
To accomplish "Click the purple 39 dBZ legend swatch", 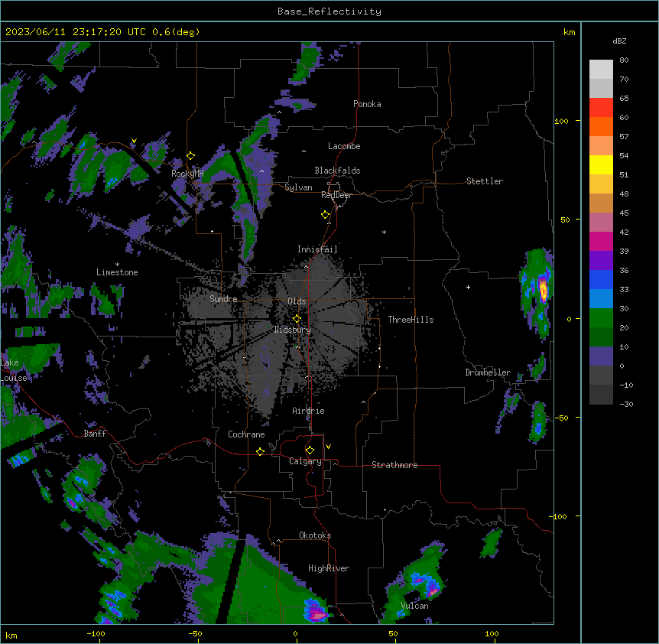I will [x=601, y=261].
